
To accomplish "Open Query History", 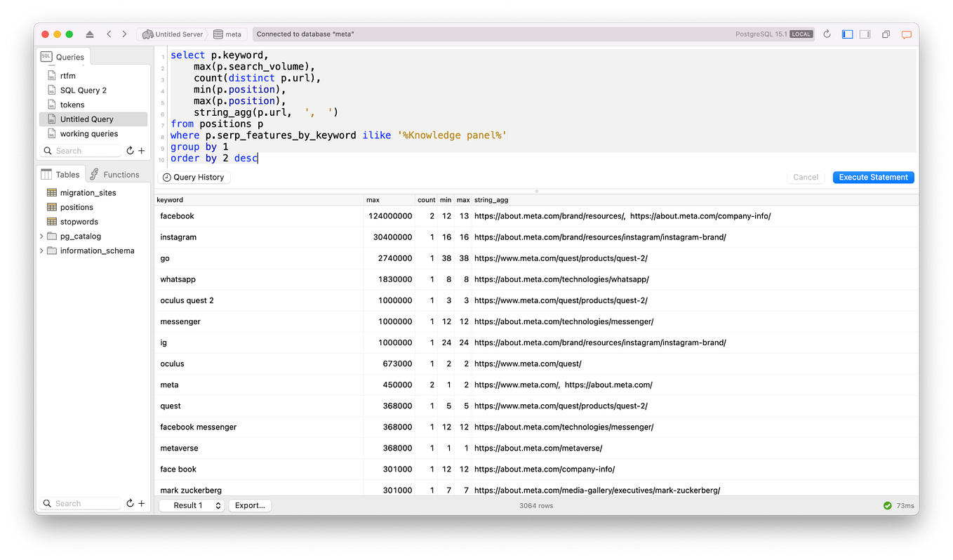I will (193, 178).
